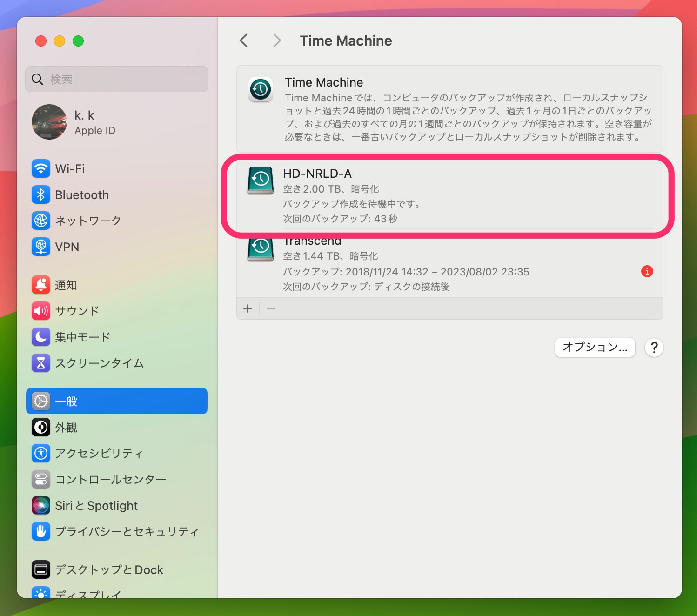Open the VPN icon in sidebar

coord(41,247)
